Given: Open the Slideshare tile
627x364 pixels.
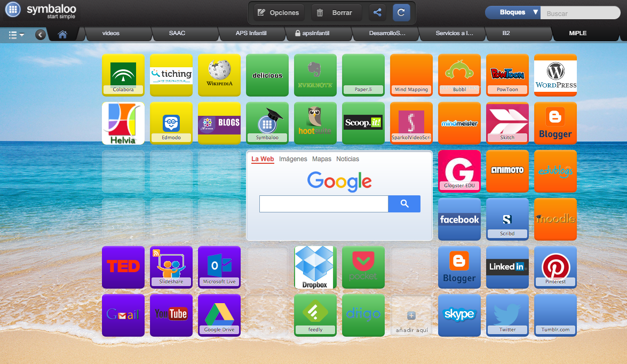Looking at the screenshot, I should tap(171, 267).
